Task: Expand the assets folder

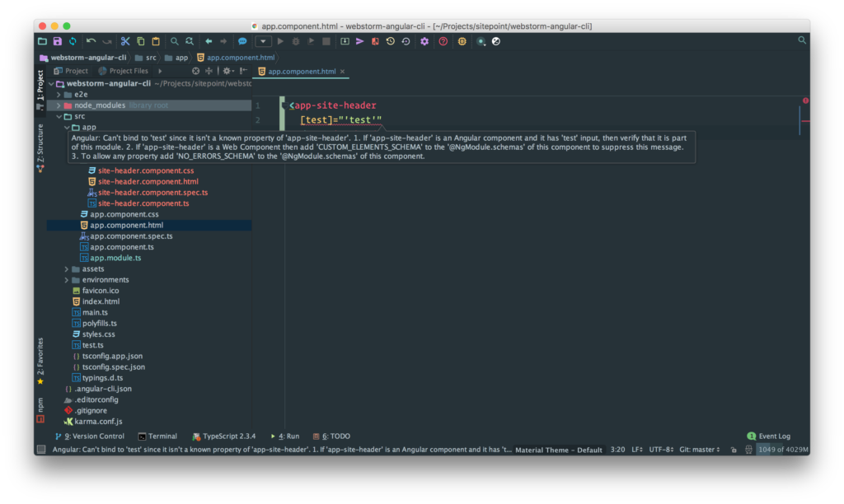Action: tap(66, 269)
